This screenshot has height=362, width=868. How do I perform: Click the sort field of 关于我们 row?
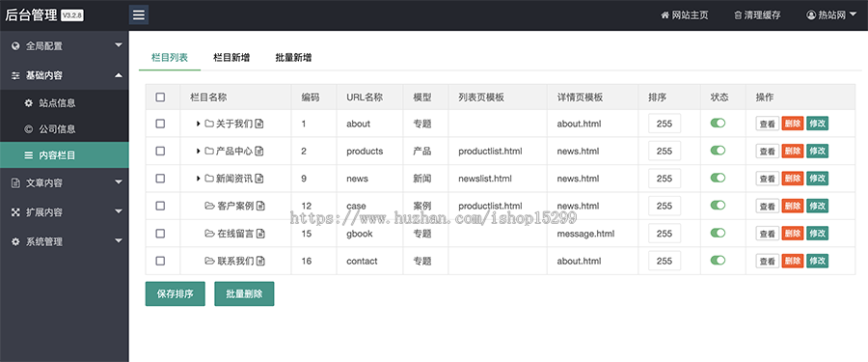(665, 124)
